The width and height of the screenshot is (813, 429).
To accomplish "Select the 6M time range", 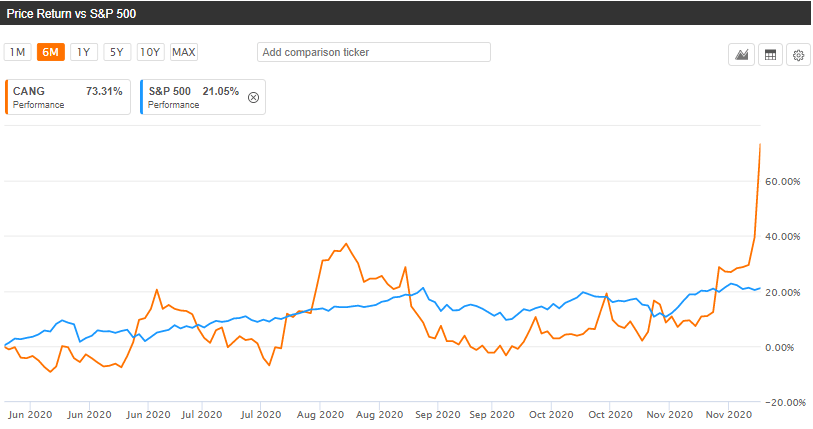I will click(x=51, y=52).
